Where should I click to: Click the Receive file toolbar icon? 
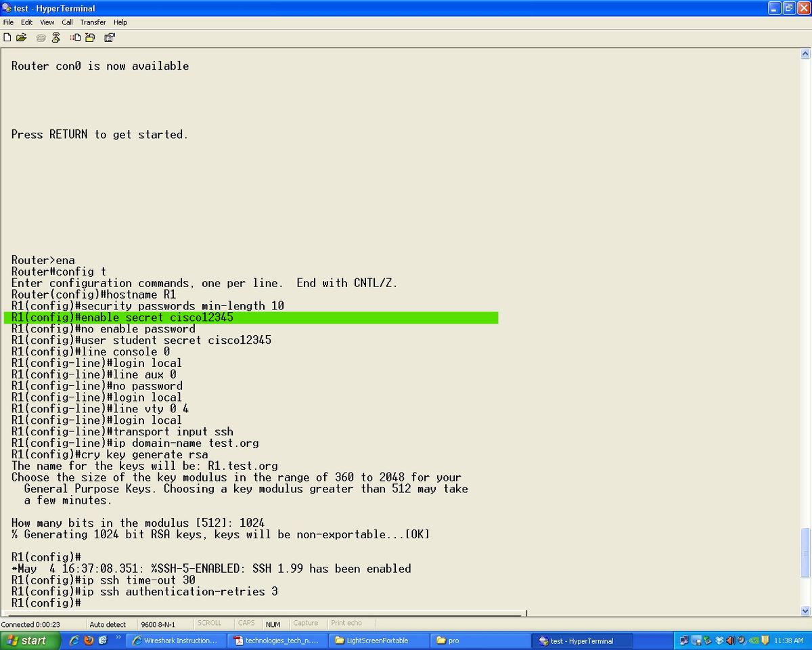(89, 38)
